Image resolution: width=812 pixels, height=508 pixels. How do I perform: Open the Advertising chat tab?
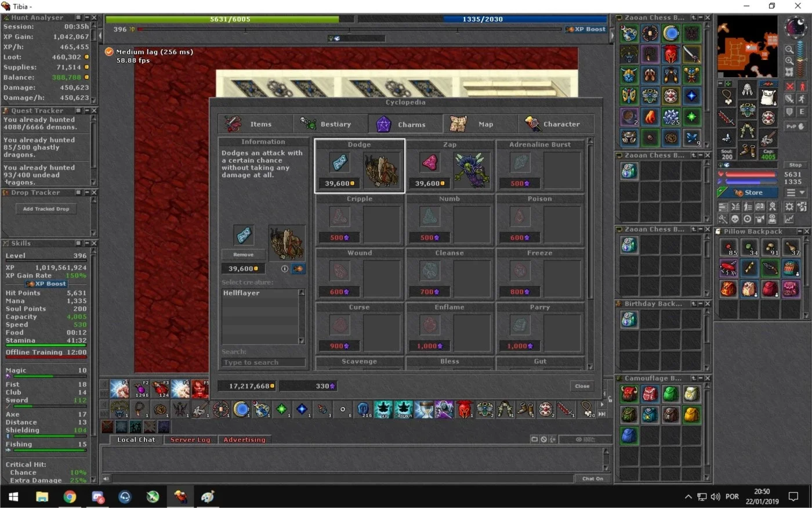(x=244, y=439)
